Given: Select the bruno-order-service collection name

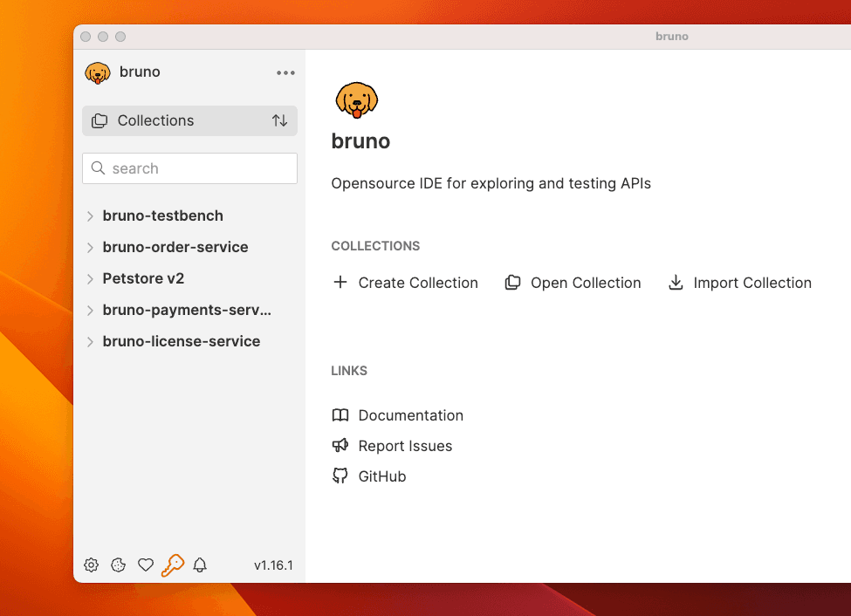Looking at the screenshot, I should (175, 247).
